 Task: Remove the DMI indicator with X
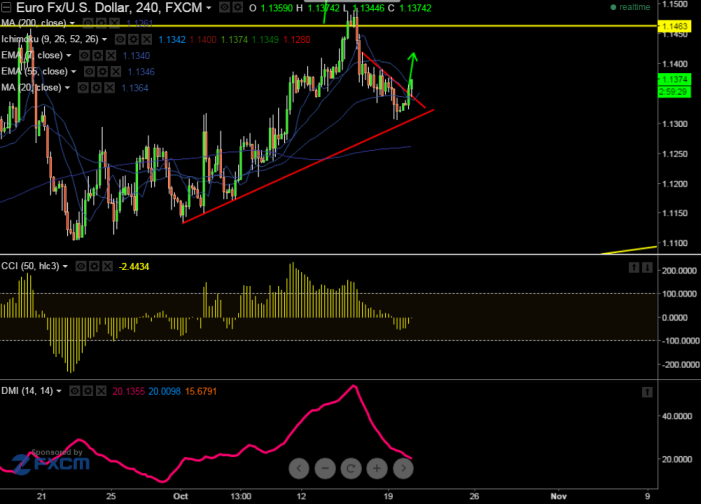pos(101,391)
